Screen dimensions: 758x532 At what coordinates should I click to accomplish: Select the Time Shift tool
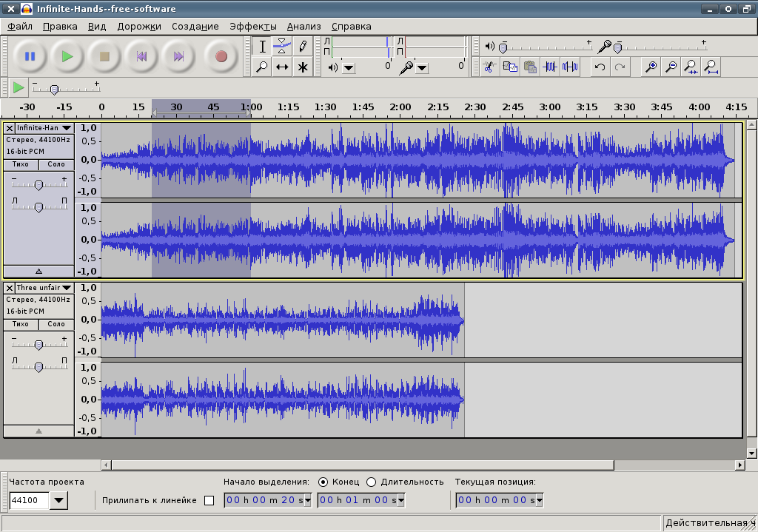pyautogui.click(x=282, y=67)
